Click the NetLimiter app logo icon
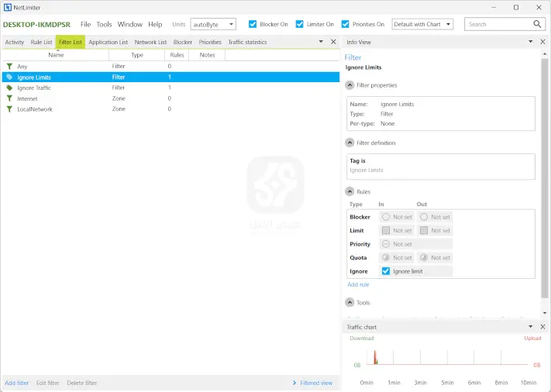This screenshot has width=551, height=392. (x=8, y=8)
